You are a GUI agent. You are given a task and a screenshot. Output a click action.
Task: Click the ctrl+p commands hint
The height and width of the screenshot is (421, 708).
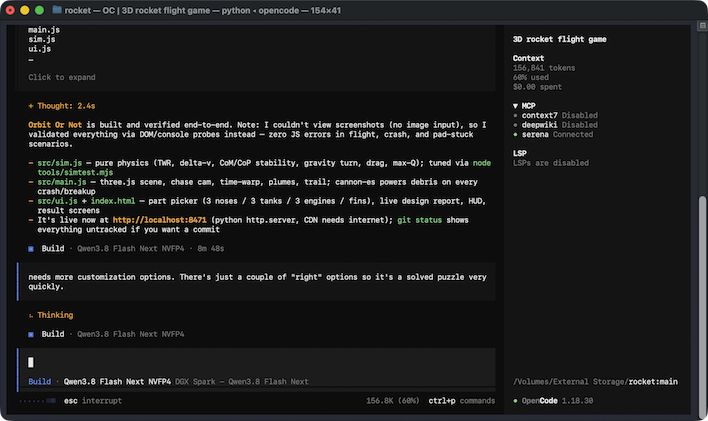461,401
